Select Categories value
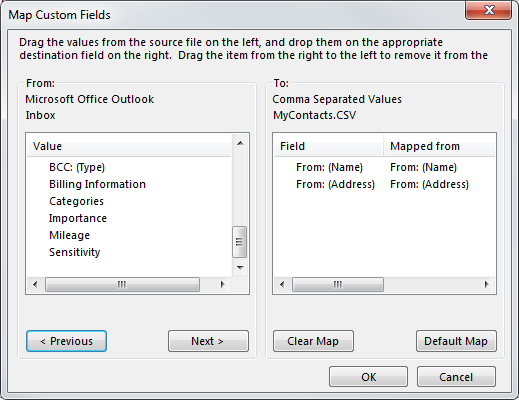The height and width of the screenshot is (400, 519). pyautogui.click(x=76, y=201)
